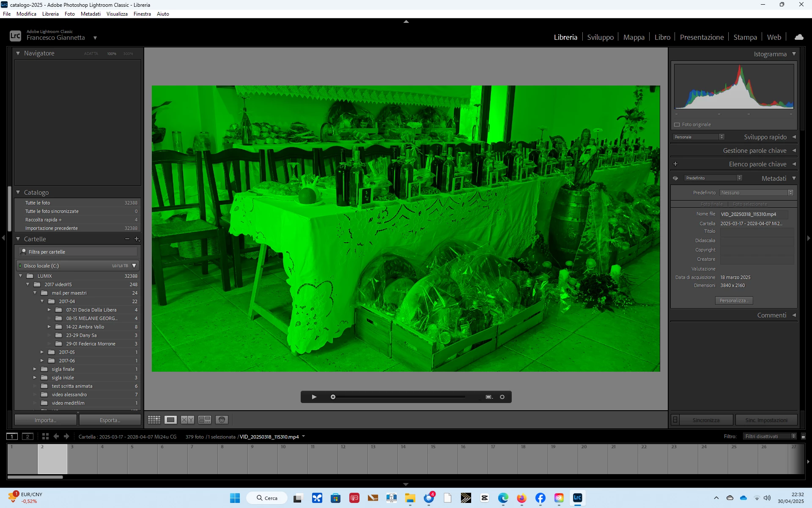812x508 pixels.
Task: Open the Survey view icon
Action: click(205, 420)
